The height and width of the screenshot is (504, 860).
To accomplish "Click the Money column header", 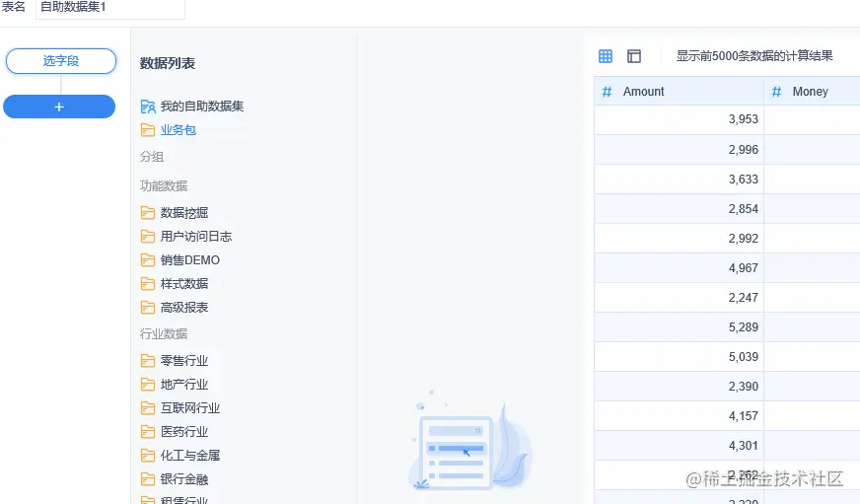I will [812, 92].
